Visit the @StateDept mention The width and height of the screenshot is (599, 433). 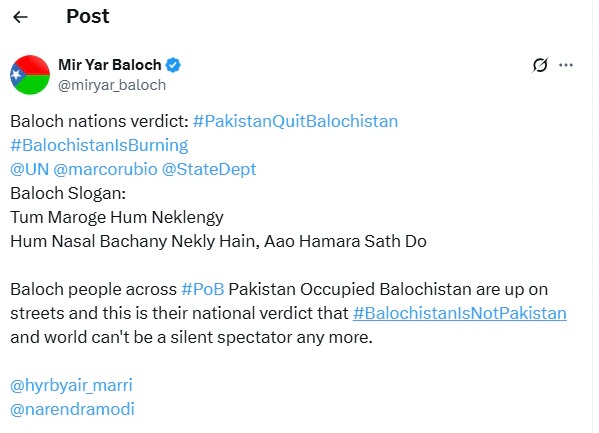click(x=209, y=169)
